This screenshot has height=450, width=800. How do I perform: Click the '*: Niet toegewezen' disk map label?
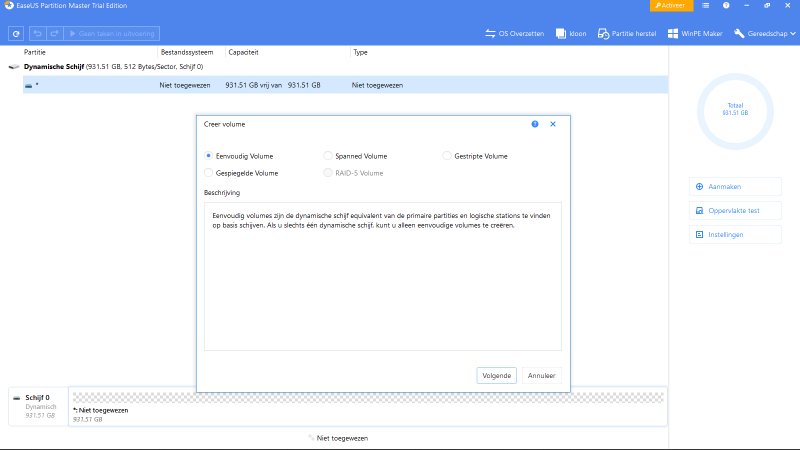(x=101, y=410)
